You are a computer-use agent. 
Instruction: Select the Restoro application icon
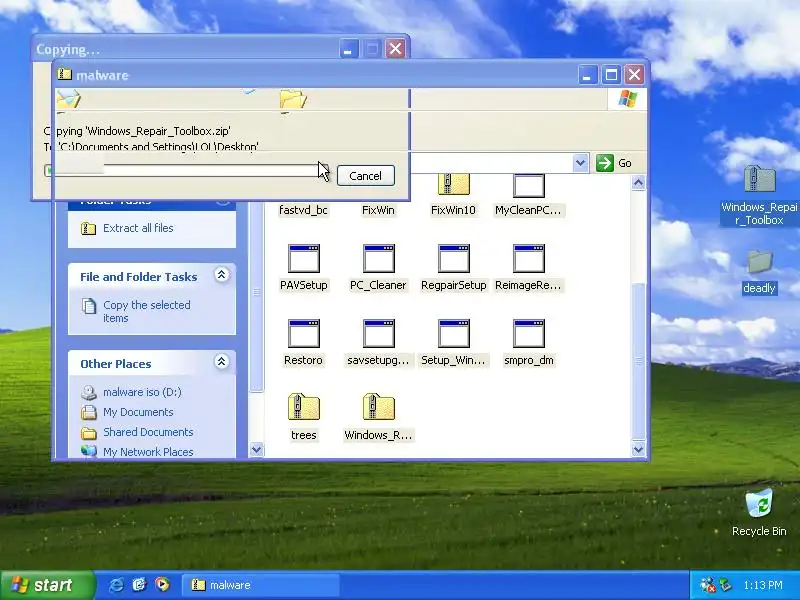[304, 334]
